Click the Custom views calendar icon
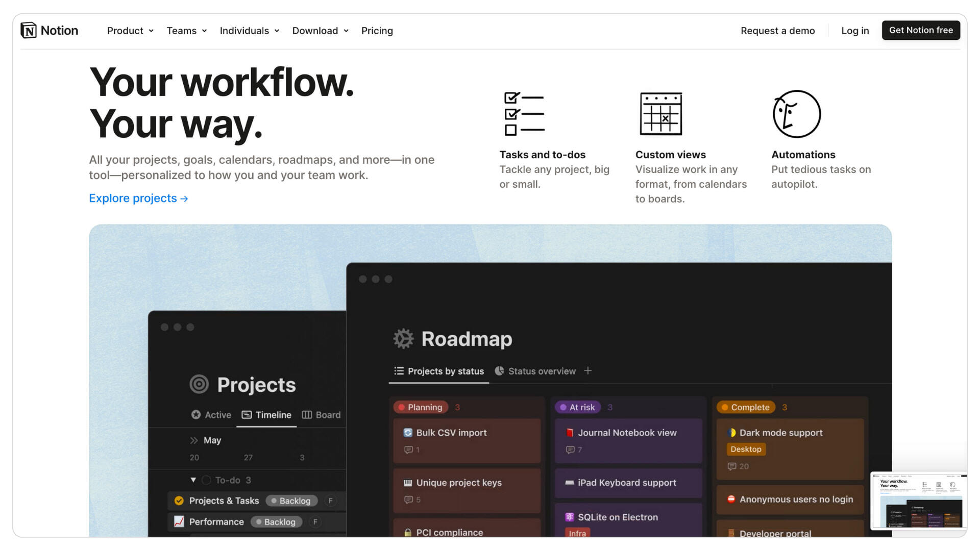Screen dimensions: 980x551 click(x=660, y=114)
